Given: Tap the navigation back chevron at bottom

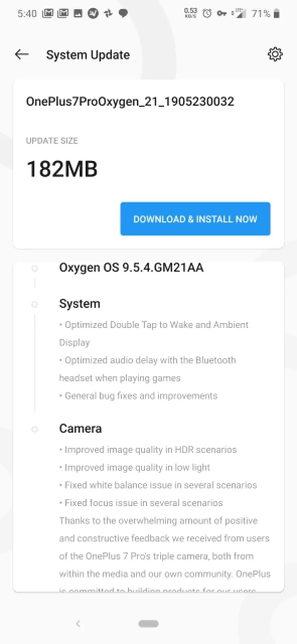Looking at the screenshot, I should 78,623.
